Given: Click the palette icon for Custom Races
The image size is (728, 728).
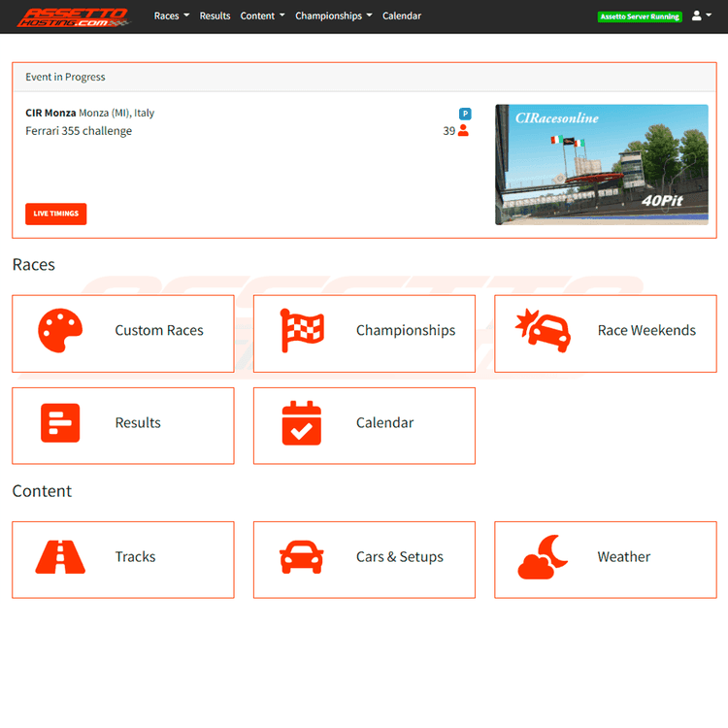Looking at the screenshot, I should tap(60, 330).
